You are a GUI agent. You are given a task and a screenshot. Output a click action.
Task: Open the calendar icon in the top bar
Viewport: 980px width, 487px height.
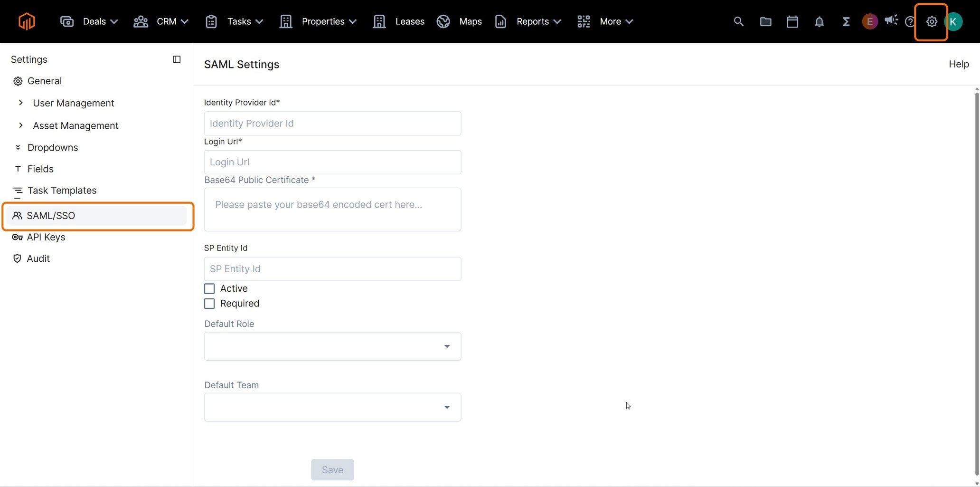(x=792, y=21)
